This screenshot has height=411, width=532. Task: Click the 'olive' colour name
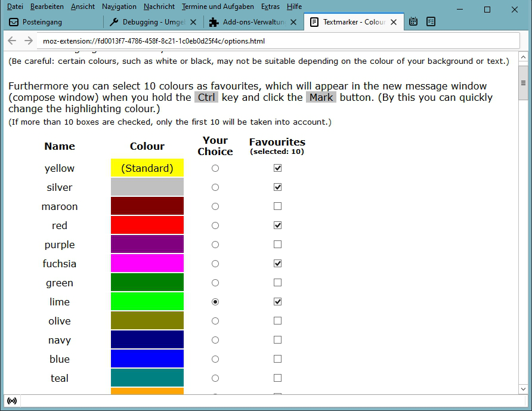[x=60, y=321]
